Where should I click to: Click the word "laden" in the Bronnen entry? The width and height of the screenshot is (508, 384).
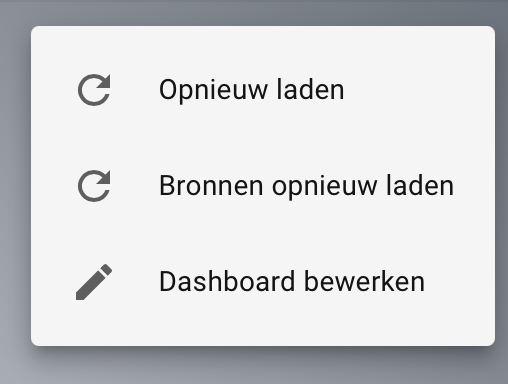[420, 186]
